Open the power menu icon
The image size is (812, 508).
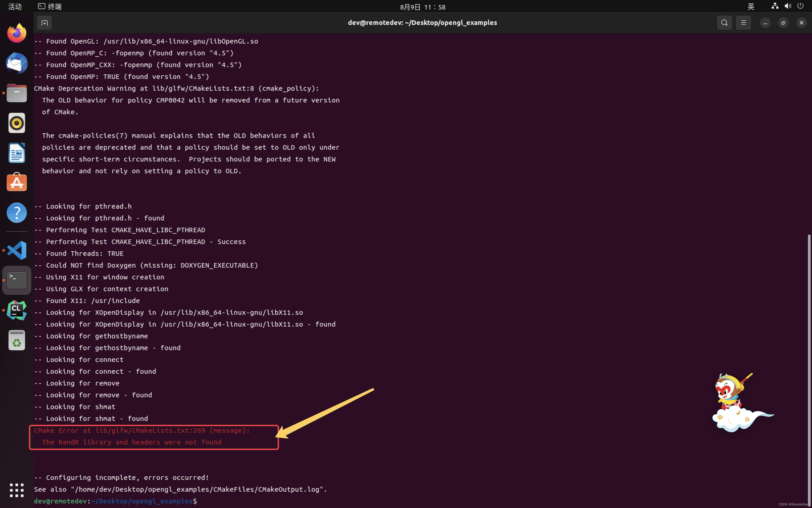coord(801,6)
